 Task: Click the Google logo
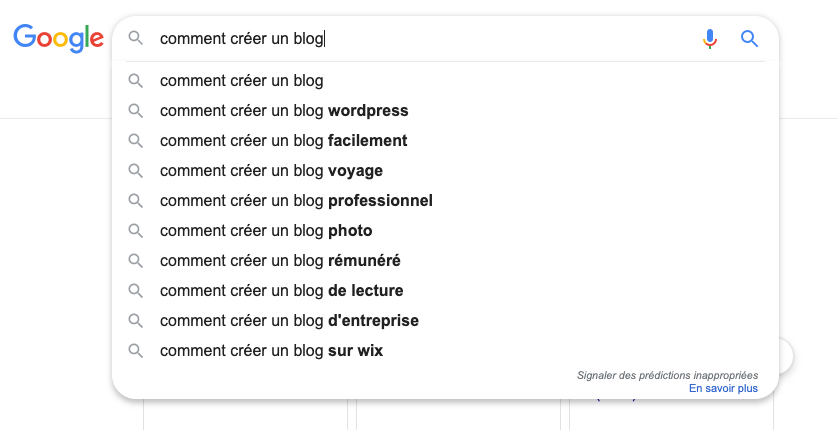(x=58, y=39)
